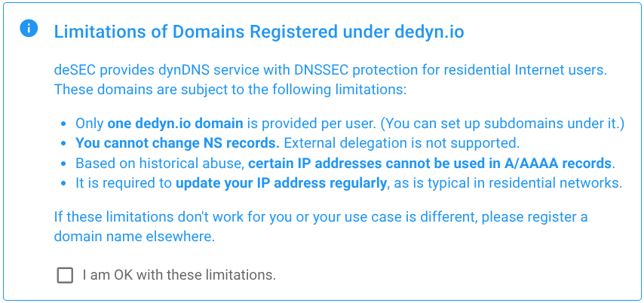Click the 'domain name elsewhere.' closing text
Screen dimensions: 644x303
pyautogui.click(x=135, y=236)
